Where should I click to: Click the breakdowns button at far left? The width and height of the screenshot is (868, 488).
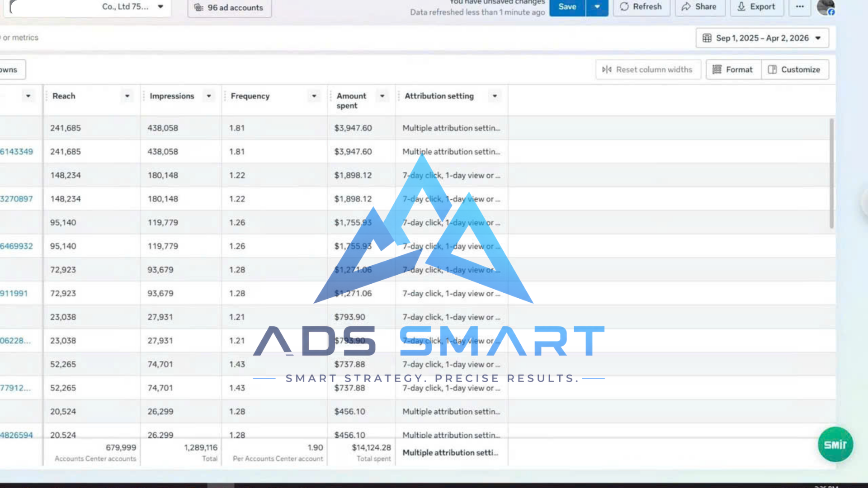(13, 70)
